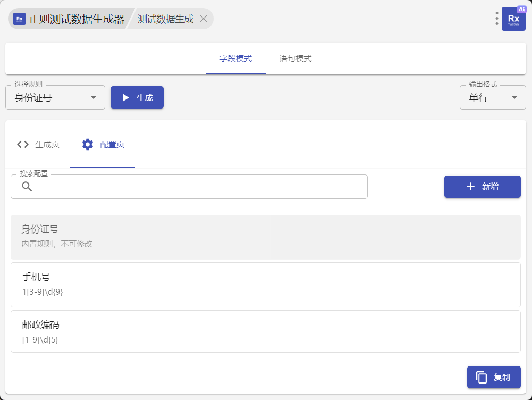Click the code brackets icon for 生成页
532x400 pixels.
23,144
